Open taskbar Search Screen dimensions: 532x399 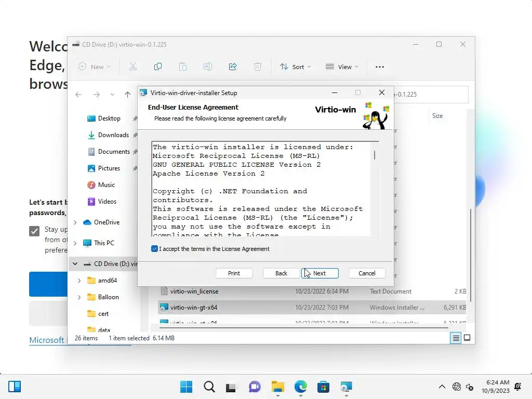tap(209, 387)
